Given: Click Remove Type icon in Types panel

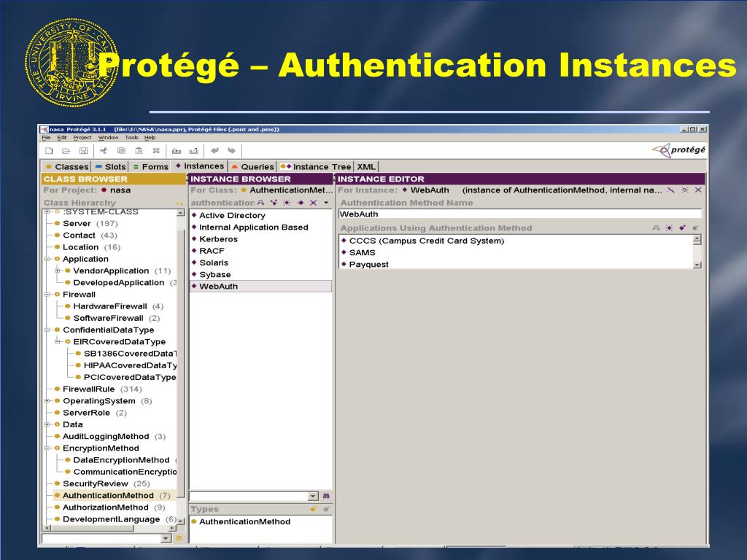Looking at the screenshot, I should coord(326,509).
